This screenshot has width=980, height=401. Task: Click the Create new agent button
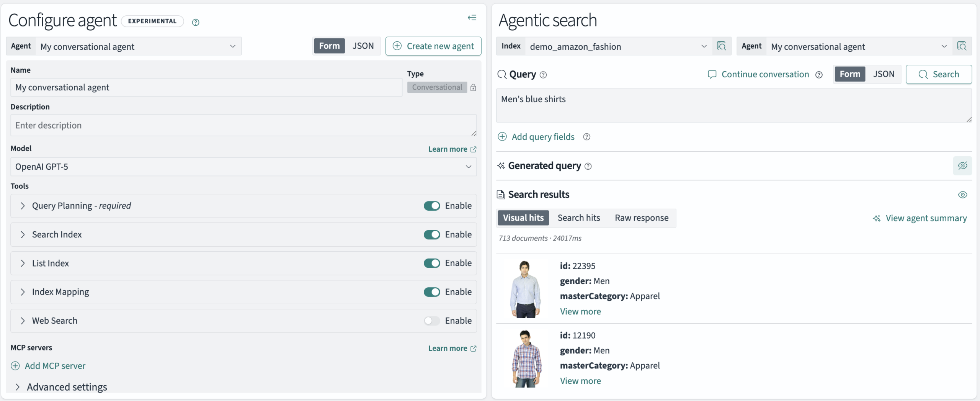(433, 46)
